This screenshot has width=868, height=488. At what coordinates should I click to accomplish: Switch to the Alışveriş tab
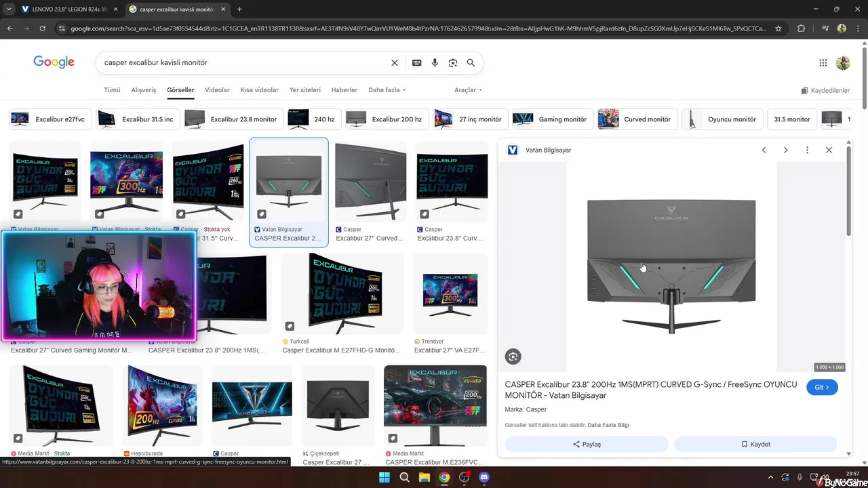pos(143,90)
